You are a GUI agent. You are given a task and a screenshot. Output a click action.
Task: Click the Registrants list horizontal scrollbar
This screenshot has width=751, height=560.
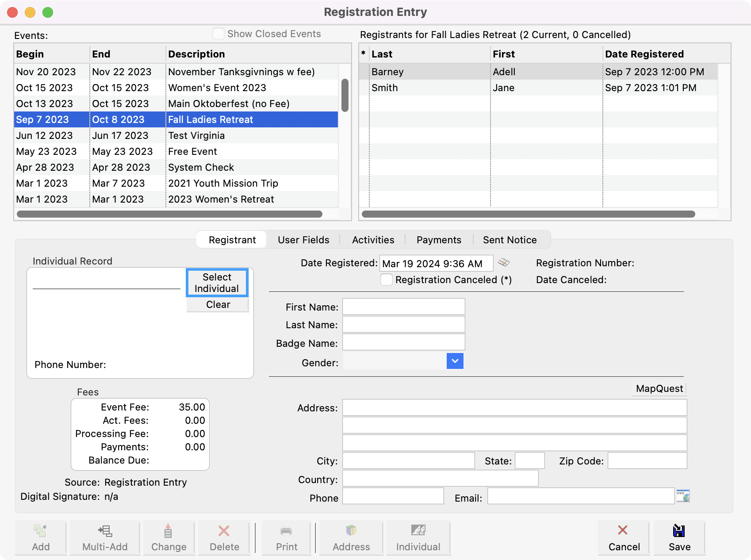click(528, 214)
